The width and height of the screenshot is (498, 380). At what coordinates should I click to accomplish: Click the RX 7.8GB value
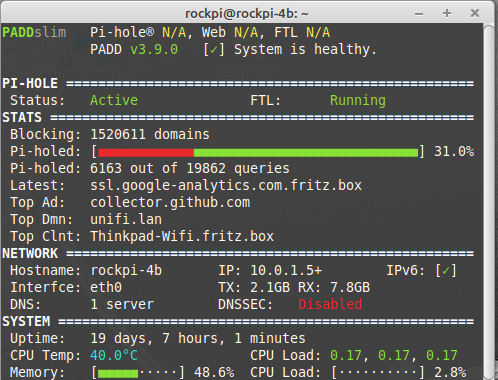coord(350,287)
